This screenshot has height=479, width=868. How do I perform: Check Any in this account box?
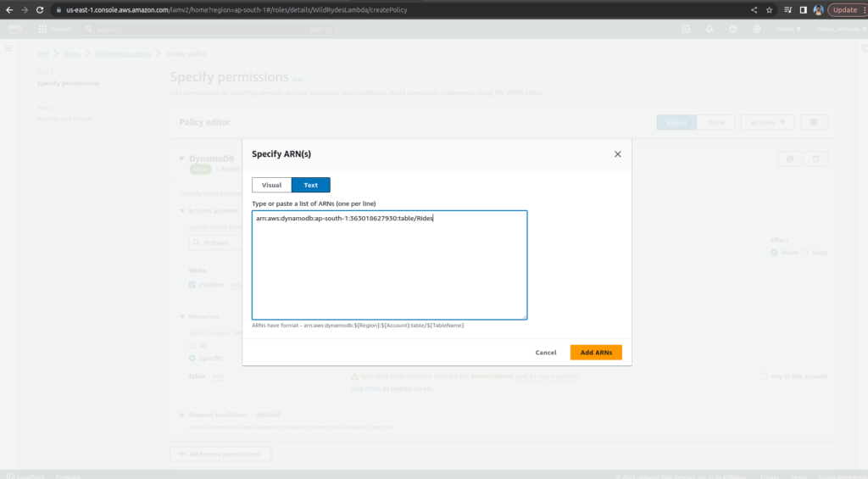coord(764,376)
